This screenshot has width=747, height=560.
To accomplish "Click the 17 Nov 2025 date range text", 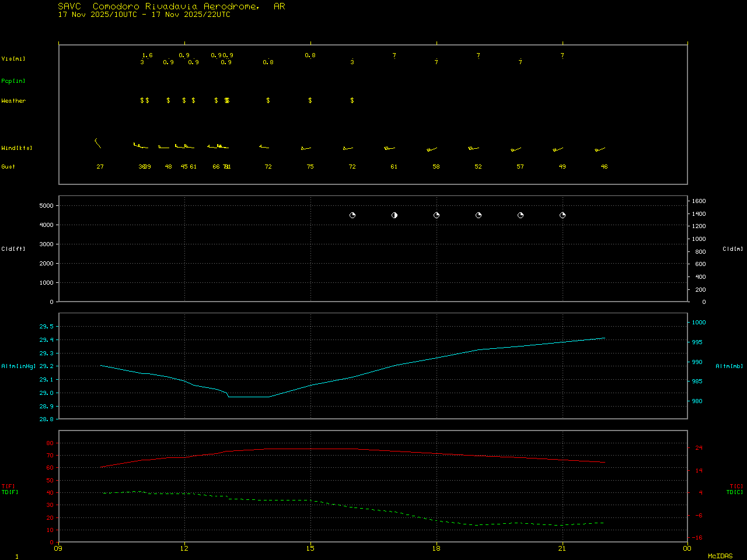I will click(144, 15).
